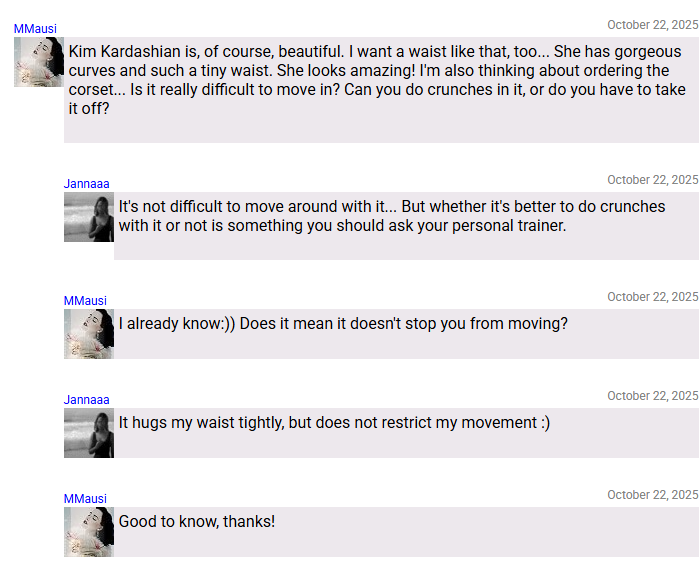Click Jannaaa's avatar beside "It hugs my waist" reply

pos(89,433)
